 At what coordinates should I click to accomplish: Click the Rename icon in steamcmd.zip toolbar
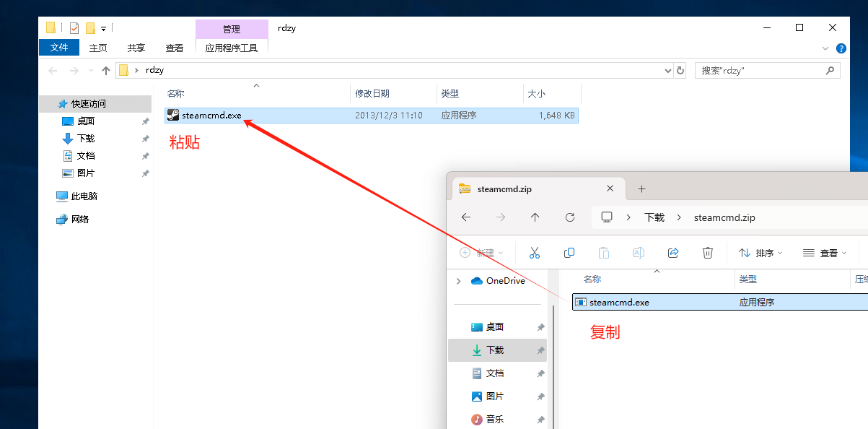pyautogui.click(x=639, y=253)
